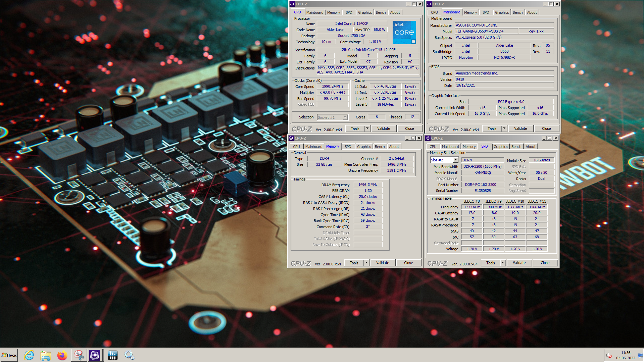Switch to Mainboard tab in CPU window
The width and height of the screenshot is (644, 362).
point(315,12)
